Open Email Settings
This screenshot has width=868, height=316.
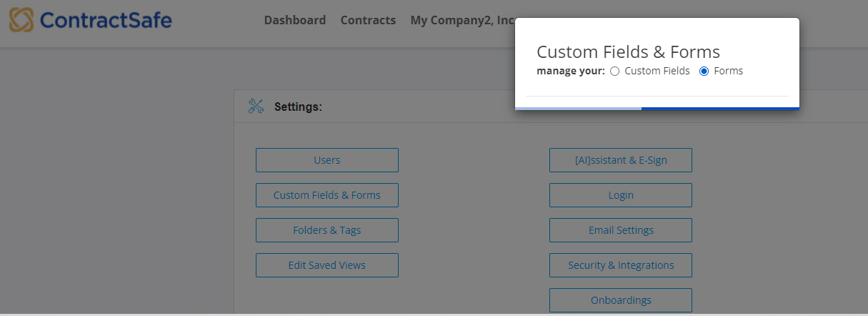click(x=621, y=230)
